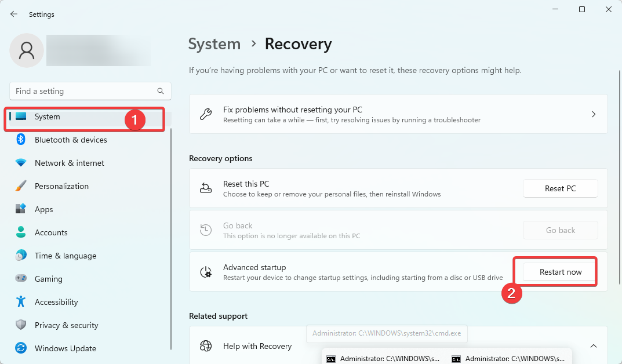Image resolution: width=622 pixels, height=364 pixels.
Task: Click the search magnifier icon
Action: [160, 91]
